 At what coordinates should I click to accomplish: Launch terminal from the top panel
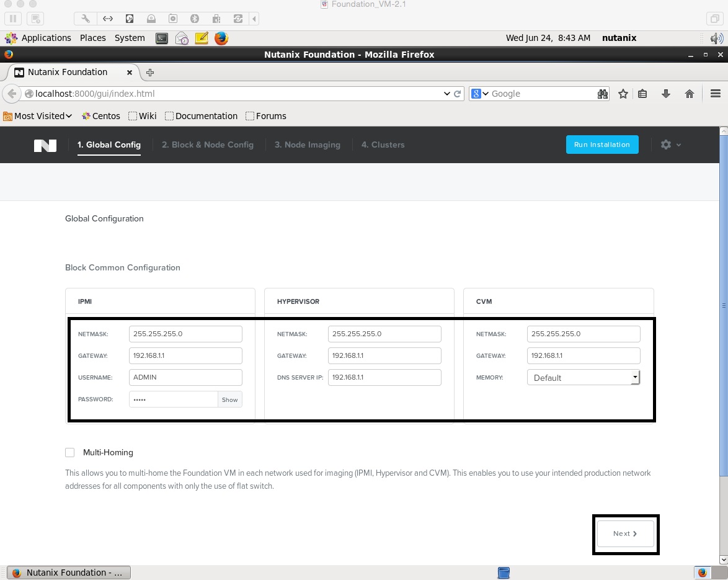pos(161,38)
